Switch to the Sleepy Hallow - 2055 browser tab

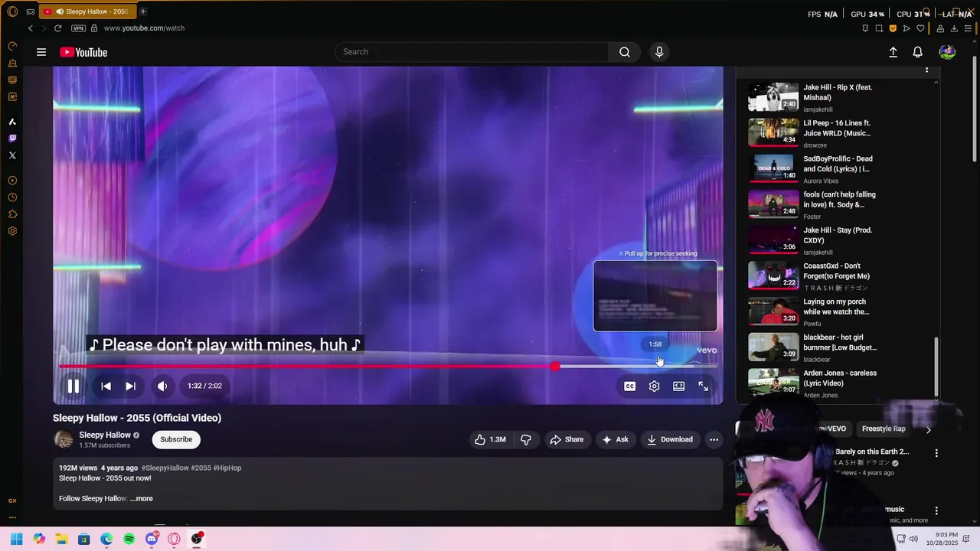coord(87,11)
